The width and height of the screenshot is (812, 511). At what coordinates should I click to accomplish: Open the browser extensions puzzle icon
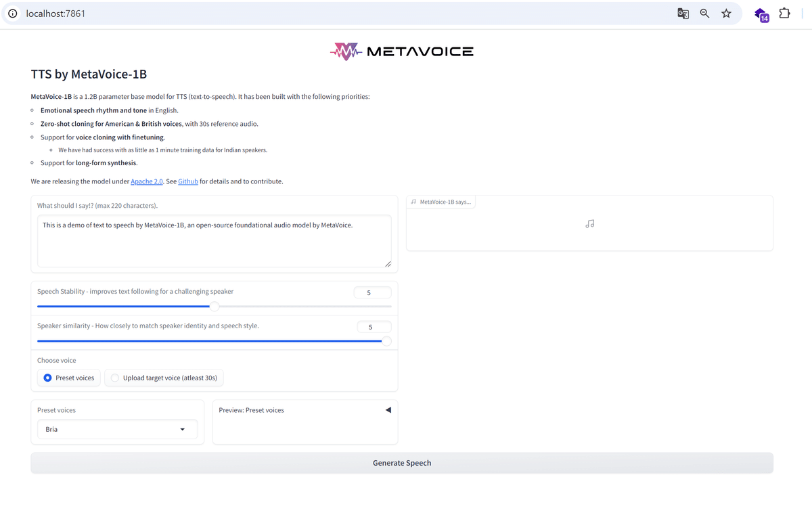pyautogui.click(x=784, y=13)
